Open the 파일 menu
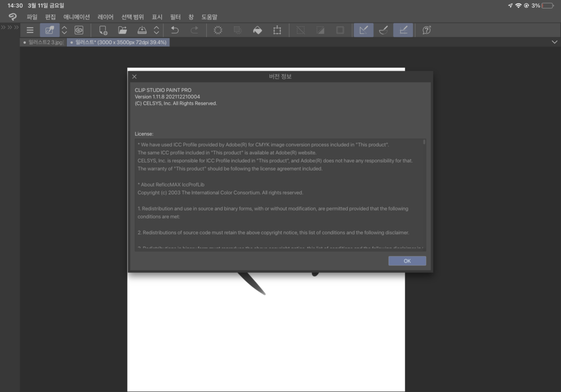Screen dimensions: 561x392 tap(32, 17)
